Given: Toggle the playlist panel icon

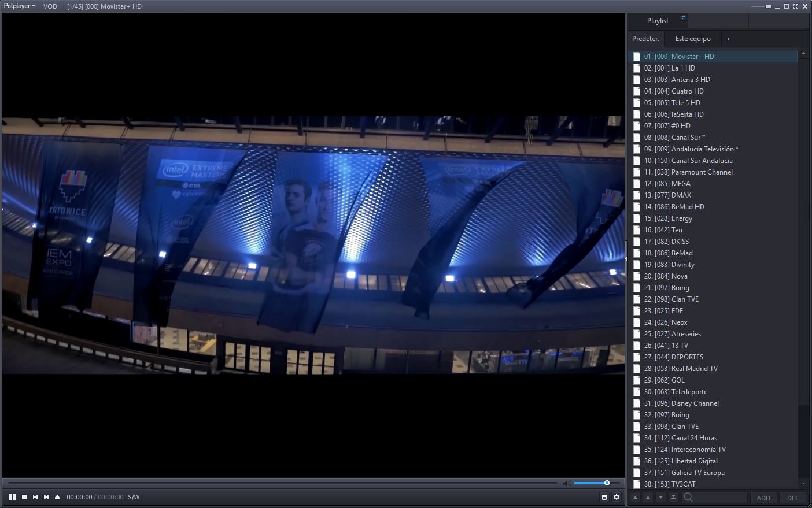Looking at the screenshot, I should coord(604,497).
